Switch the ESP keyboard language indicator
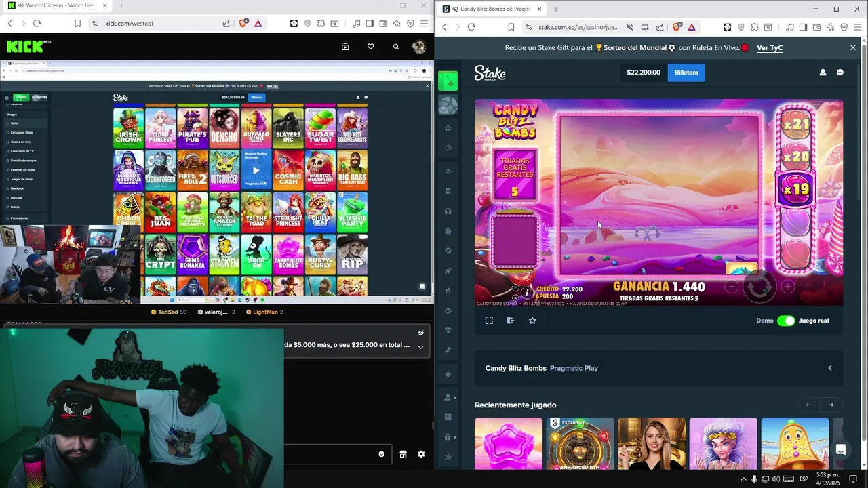Viewport: 868px width, 488px height. coord(804,479)
